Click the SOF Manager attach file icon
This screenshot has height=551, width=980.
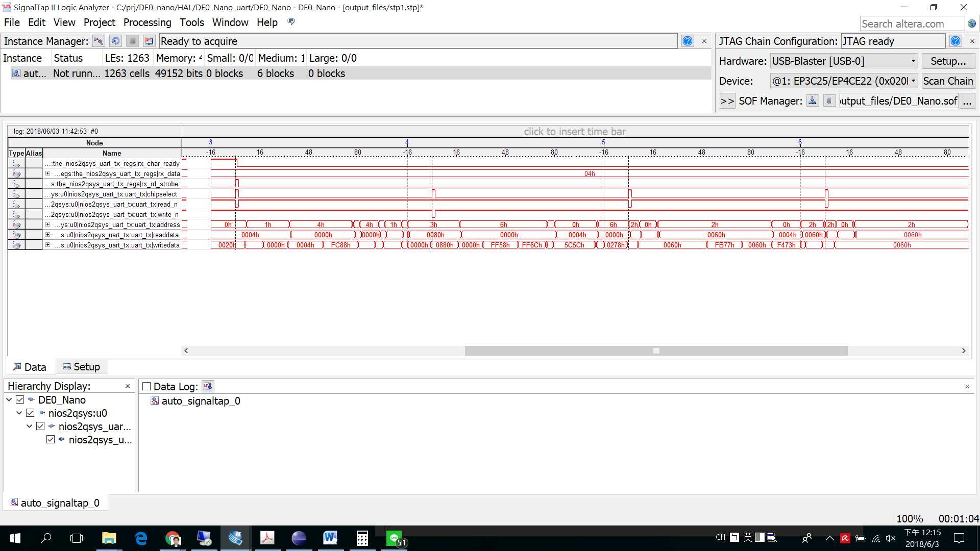pos(829,101)
